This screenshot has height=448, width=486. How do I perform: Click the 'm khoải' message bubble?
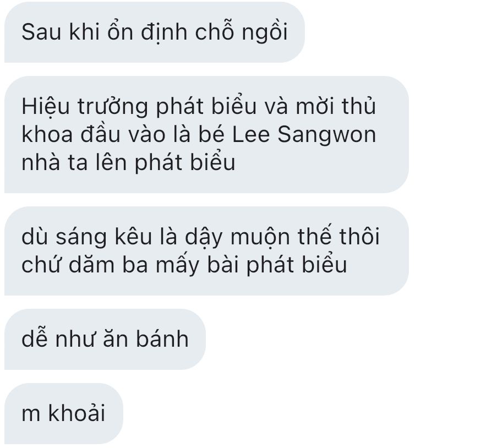click(63, 413)
